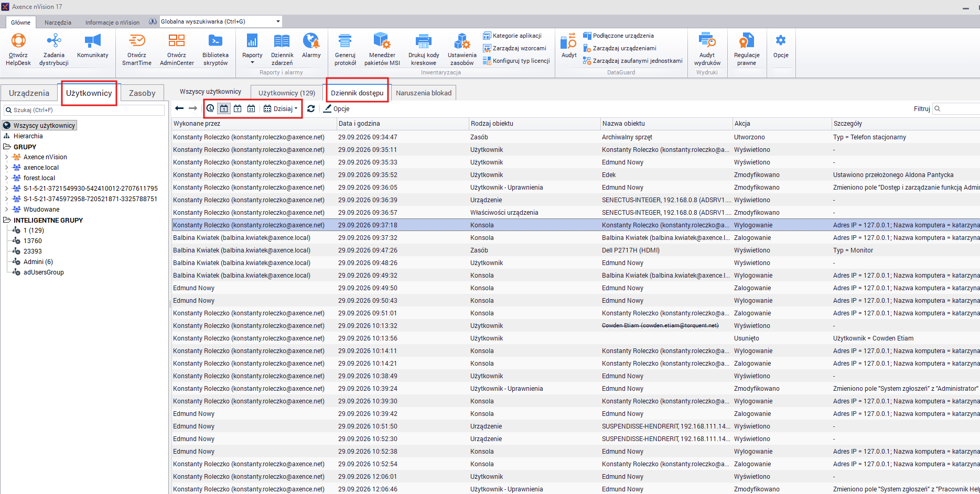Image resolution: width=980 pixels, height=494 pixels.
Task: Open Biblioteka skryptów
Action: coord(216,49)
